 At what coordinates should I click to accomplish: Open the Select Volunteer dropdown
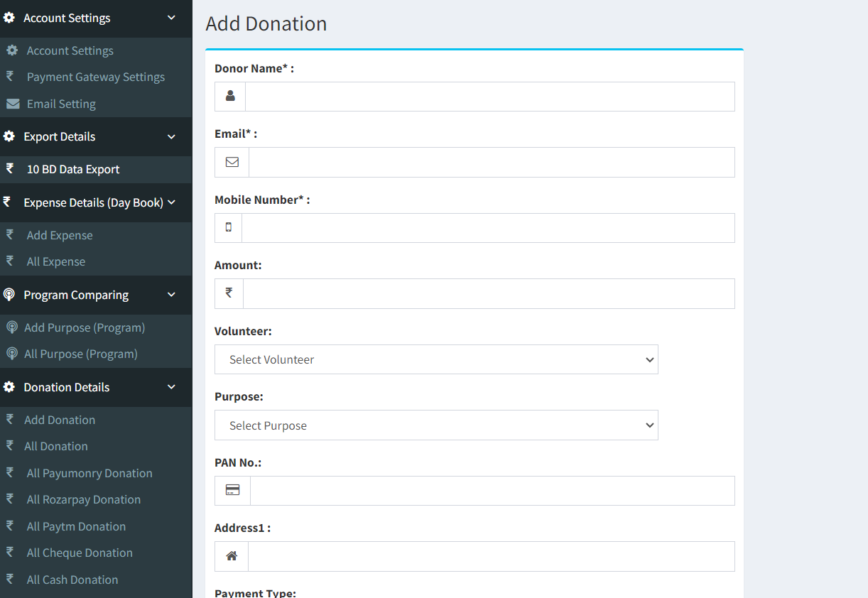tap(436, 359)
